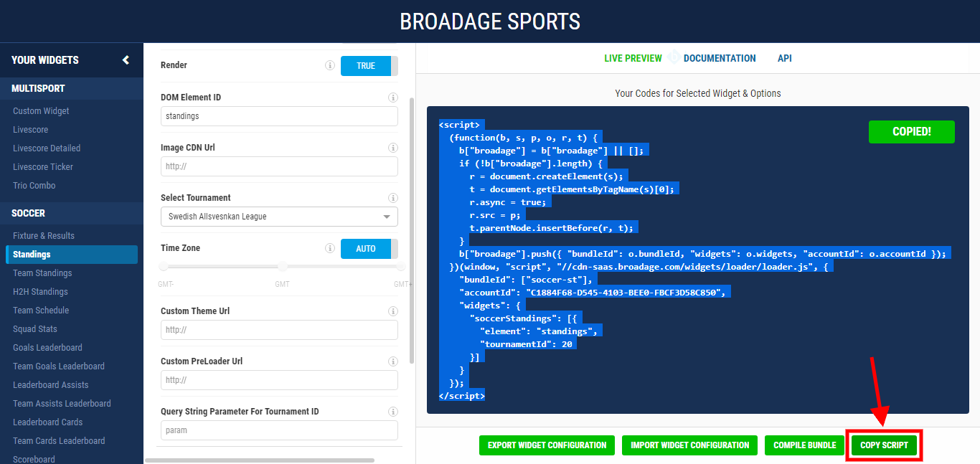Toggle the Time Zone AUTO switch
The image size is (980, 464).
pos(369,249)
